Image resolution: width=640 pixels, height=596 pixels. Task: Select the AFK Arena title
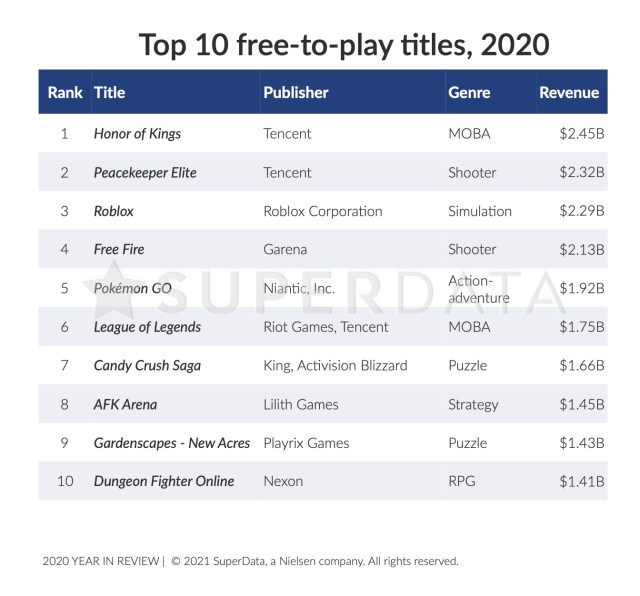point(125,405)
